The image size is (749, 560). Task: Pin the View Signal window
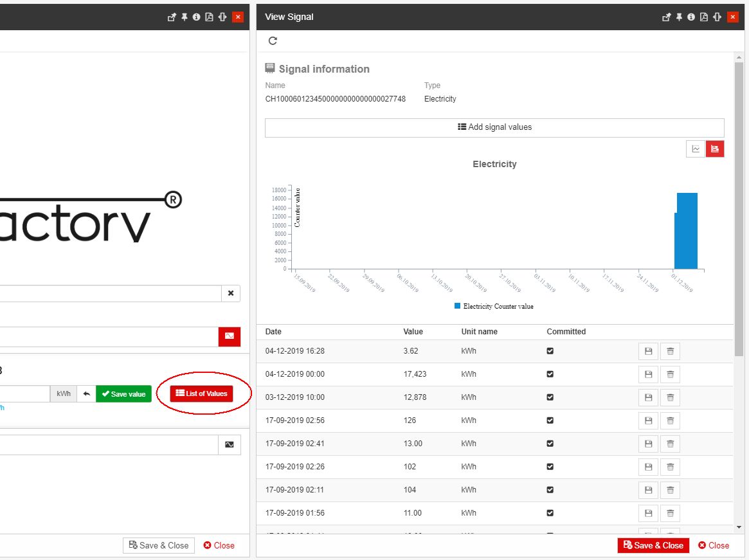679,17
